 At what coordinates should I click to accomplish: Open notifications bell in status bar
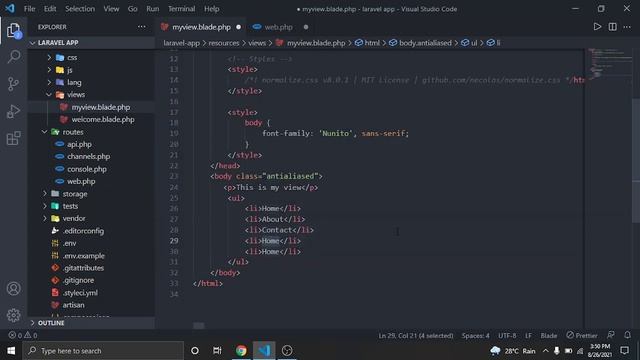pyautogui.click(x=627, y=335)
